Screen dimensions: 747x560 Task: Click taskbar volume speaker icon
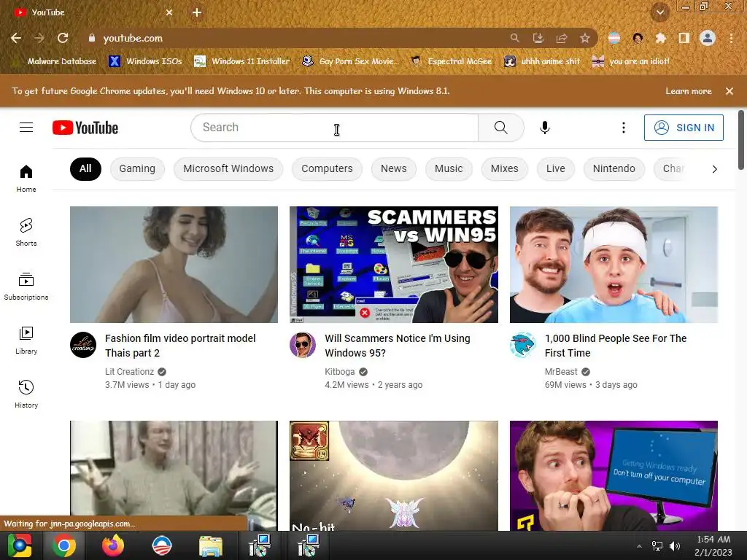(x=675, y=545)
